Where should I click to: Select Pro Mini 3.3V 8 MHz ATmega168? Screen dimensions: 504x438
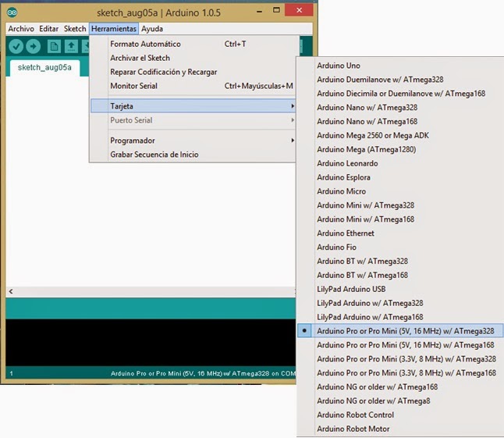click(x=400, y=373)
